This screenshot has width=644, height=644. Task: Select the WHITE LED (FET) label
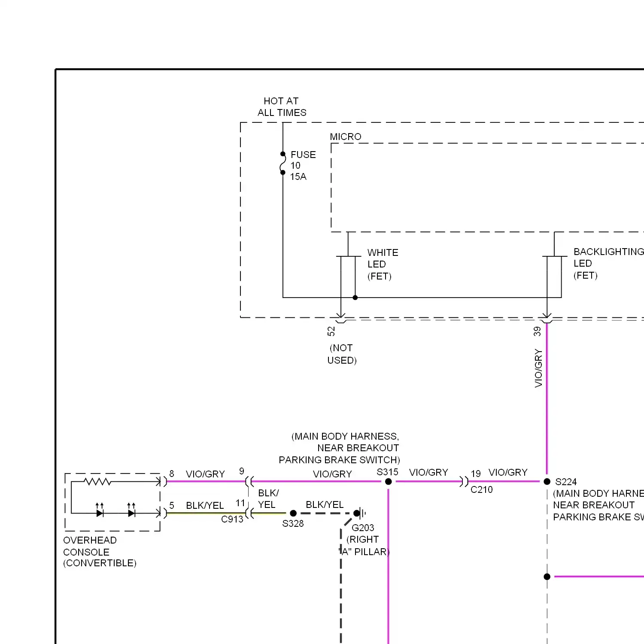pos(383,264)
